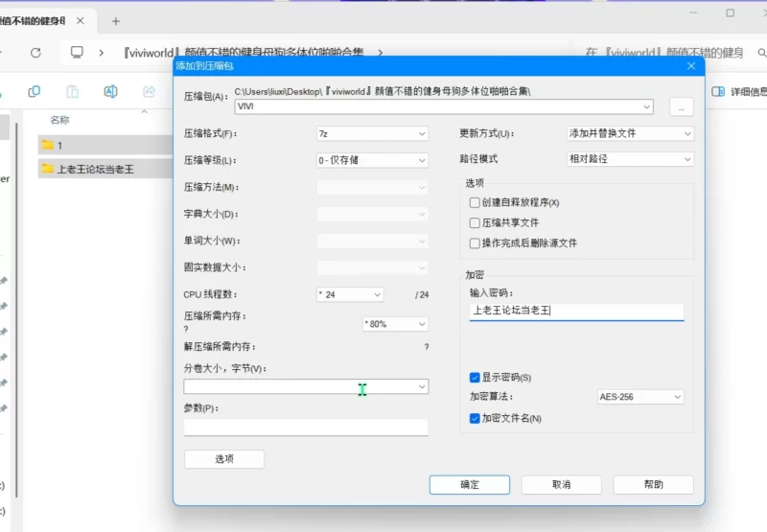Enable 压缩共享文件 checkbox
The image size is (767, 532).
pyautogui.click(x=474, y=223)
